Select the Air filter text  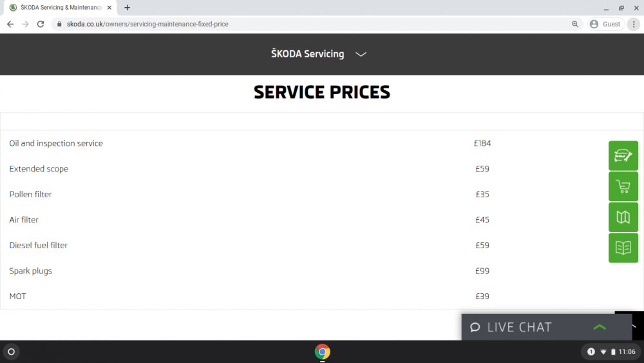[24, 220]
